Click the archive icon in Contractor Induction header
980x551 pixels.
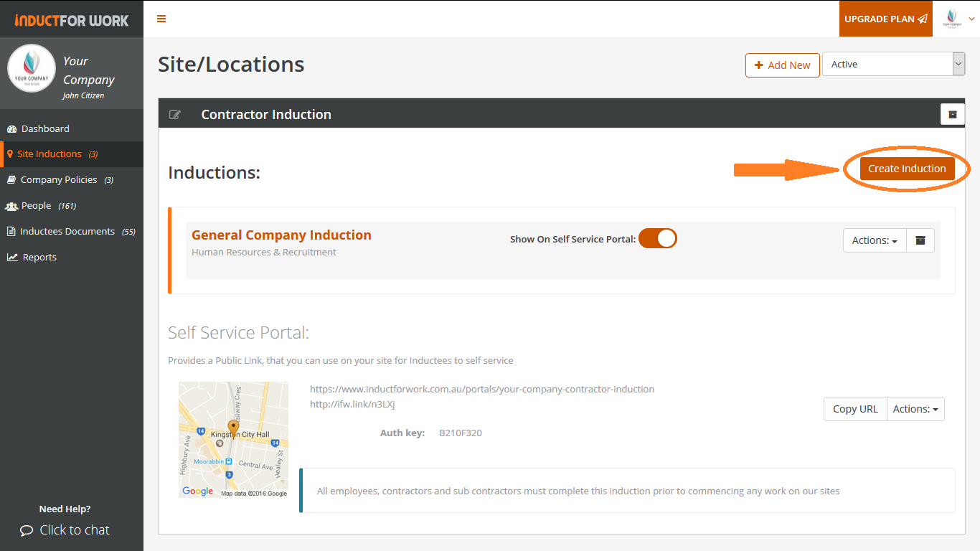(952, 114)
